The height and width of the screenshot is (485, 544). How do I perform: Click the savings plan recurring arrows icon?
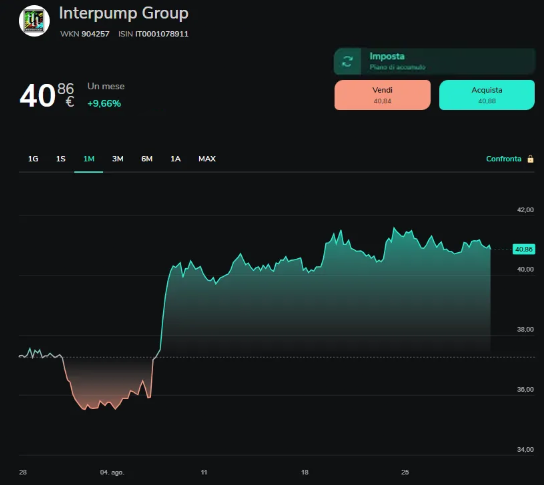(x=347, y=61)
